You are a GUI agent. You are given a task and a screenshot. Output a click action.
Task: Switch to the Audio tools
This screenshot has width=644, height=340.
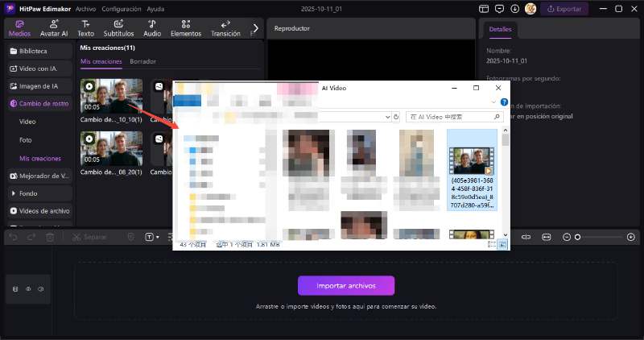click(x=152, y=28)
